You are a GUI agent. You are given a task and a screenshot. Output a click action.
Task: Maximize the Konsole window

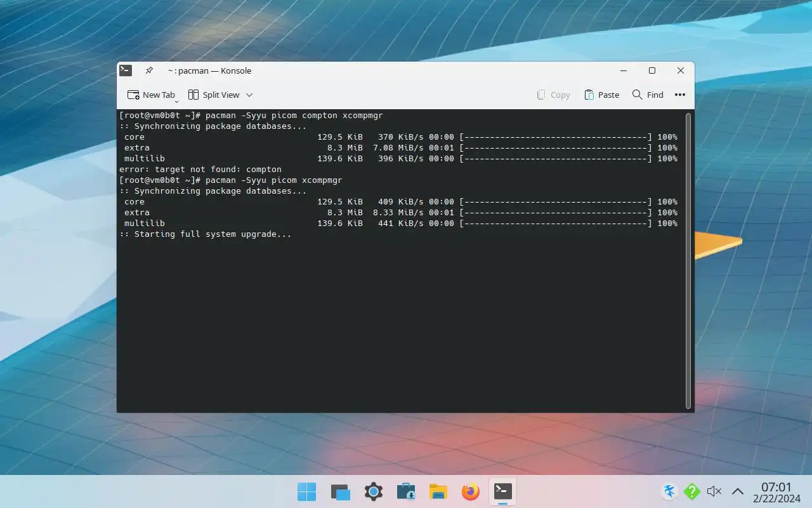(x=652, y=70)
